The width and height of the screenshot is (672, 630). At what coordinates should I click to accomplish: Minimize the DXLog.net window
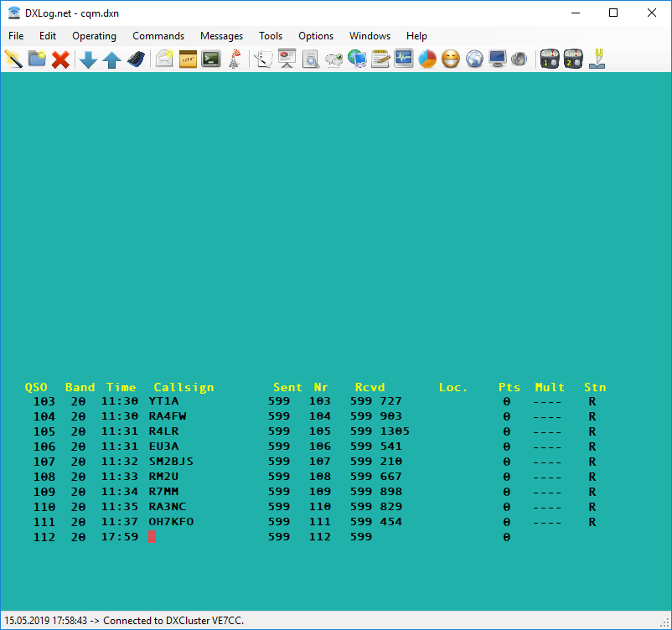576,13
